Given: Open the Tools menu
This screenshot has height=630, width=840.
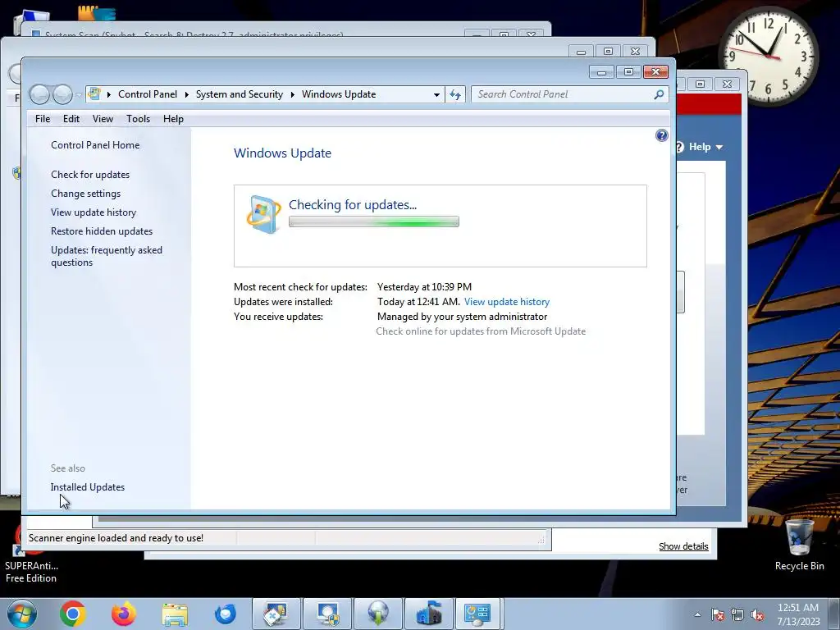Looking at the screenshot, I should coord(138,119).
